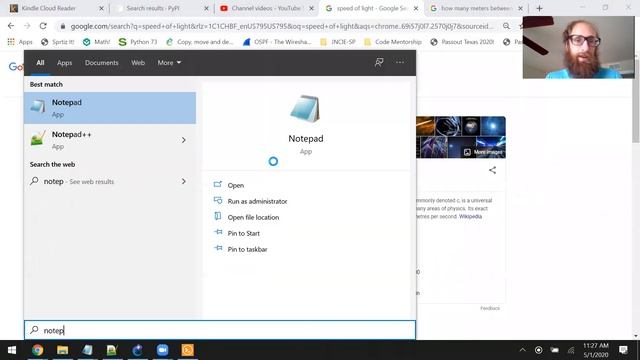Reload the Google search page
This screenshot has height=360, width=640.
pos(43,26)
